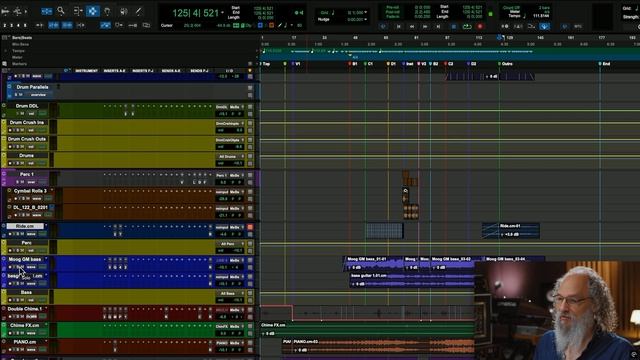Screen dimensions: 640x360
Task: Click the INSERTS F-J column header
Action: coord(143,71)
